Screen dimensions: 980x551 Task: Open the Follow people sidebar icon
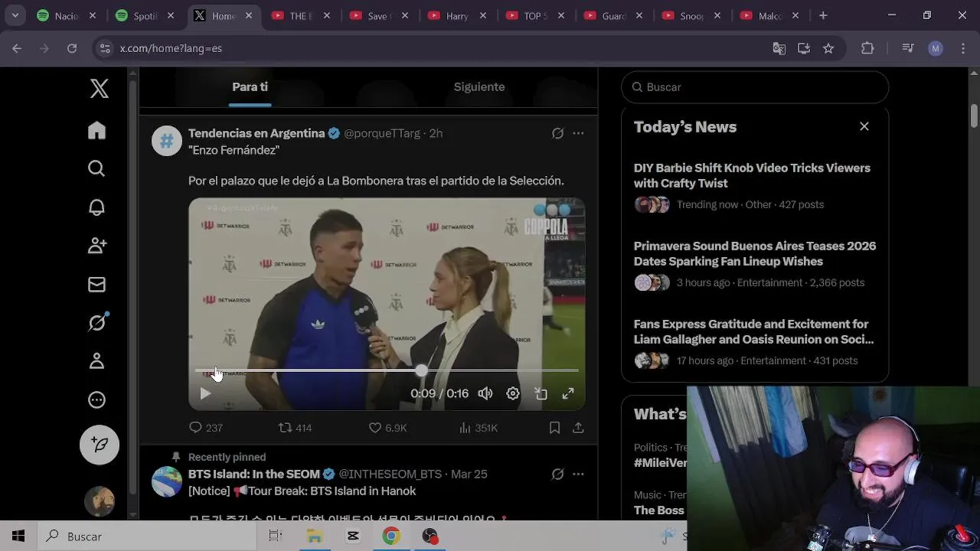96,246
